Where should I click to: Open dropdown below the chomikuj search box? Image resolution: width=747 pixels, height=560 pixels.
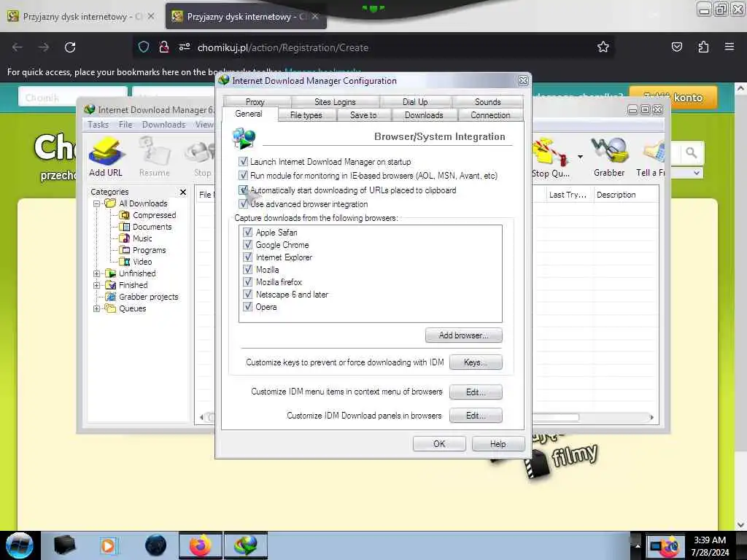(x=697, y=173)
